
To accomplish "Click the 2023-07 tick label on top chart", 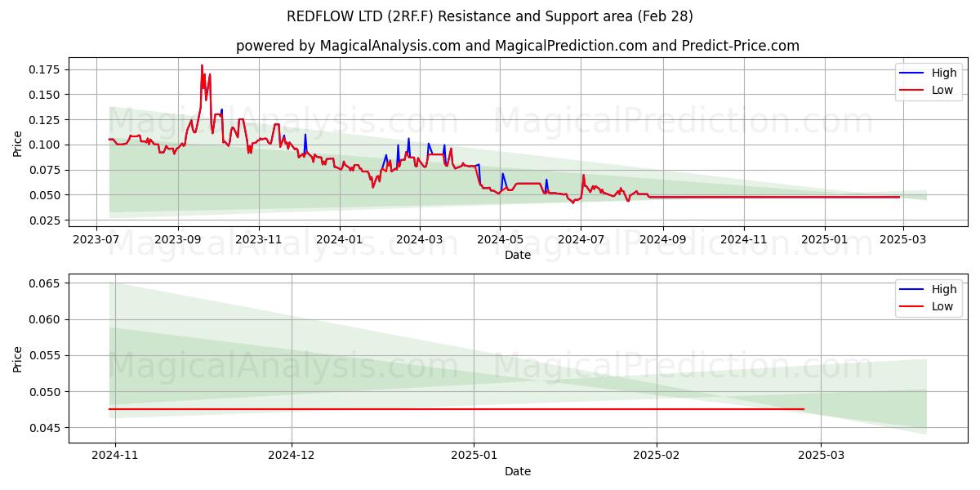I will click(x=97, y=239).
